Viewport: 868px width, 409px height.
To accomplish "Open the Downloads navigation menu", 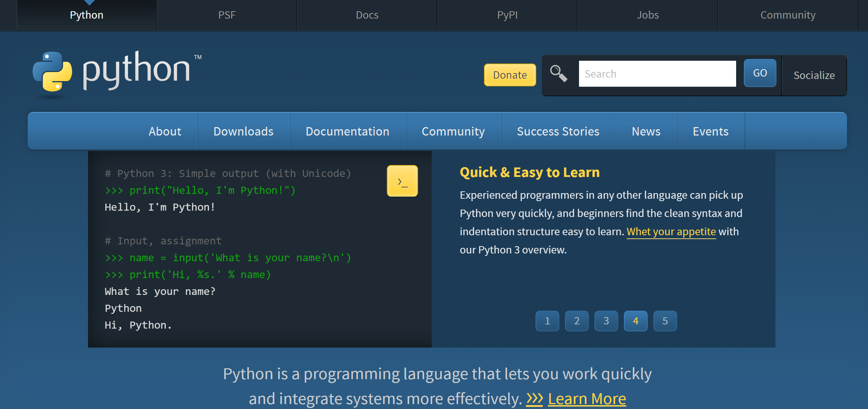I will (x=243, y=131).
